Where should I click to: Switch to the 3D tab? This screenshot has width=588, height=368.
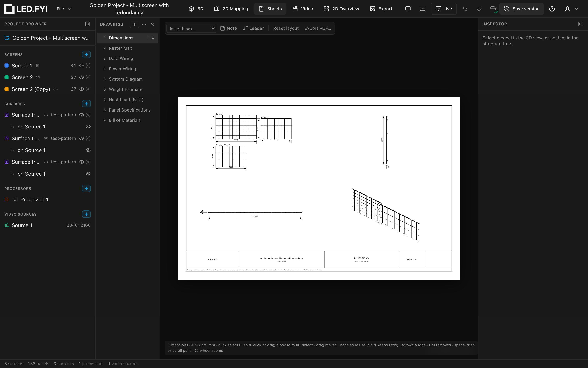(x=196, y=9)
